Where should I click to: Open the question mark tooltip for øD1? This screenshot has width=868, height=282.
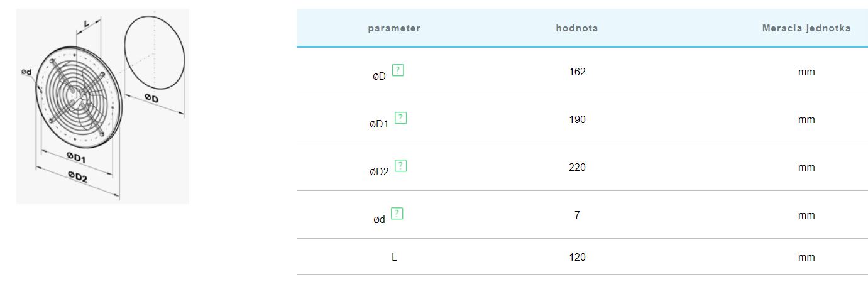(x=401, y=117)
